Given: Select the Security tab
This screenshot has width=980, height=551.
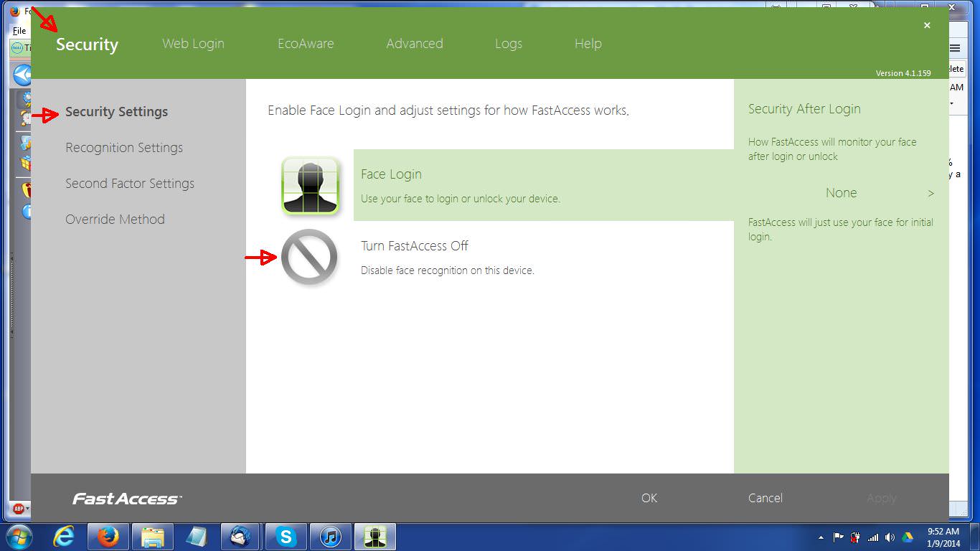Looking at the screenshot, I should (87, 44).
